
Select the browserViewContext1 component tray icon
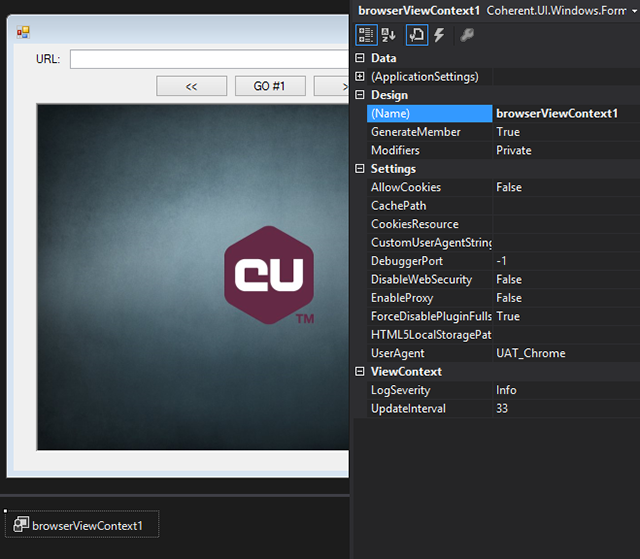coord(20,525)
